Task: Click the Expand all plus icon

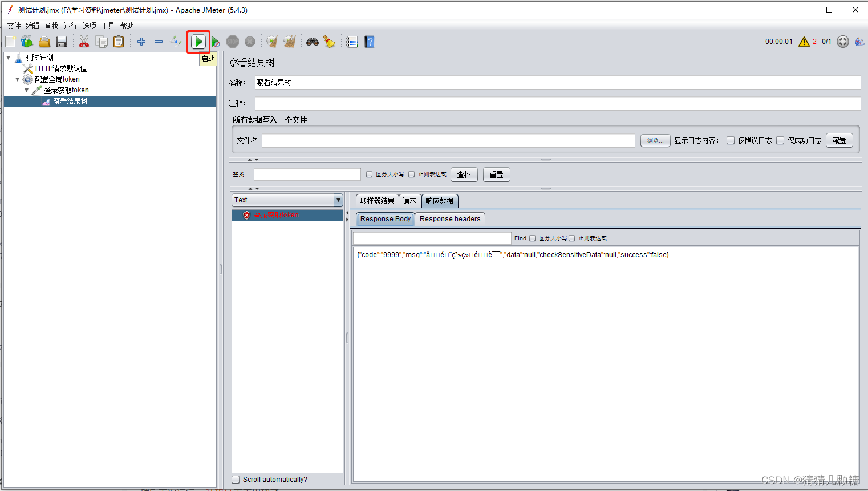Action: tap(141, 42)
